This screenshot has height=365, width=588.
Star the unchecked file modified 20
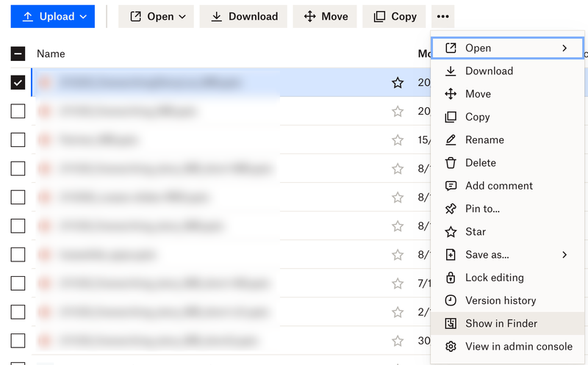pos(398,112)
